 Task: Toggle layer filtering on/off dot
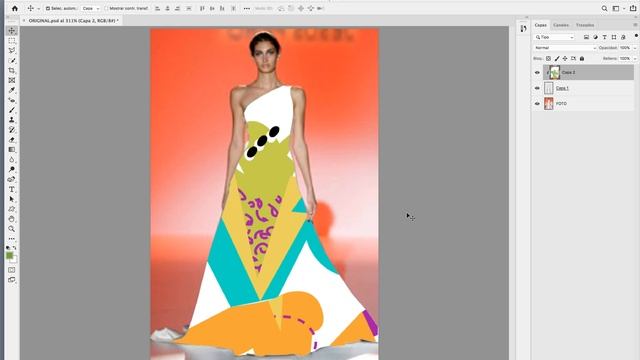[x=636, y=36]
